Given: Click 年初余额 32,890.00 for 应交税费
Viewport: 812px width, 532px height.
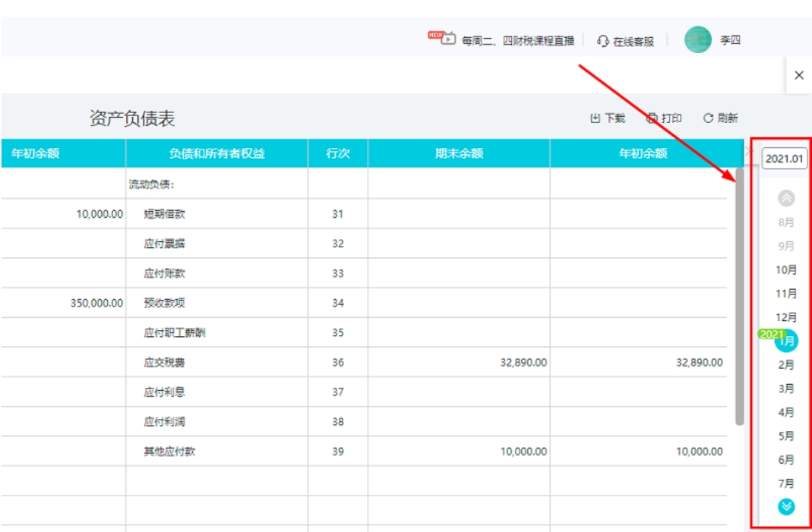Looking at the screenshot, I should click(x=700, y=362).
